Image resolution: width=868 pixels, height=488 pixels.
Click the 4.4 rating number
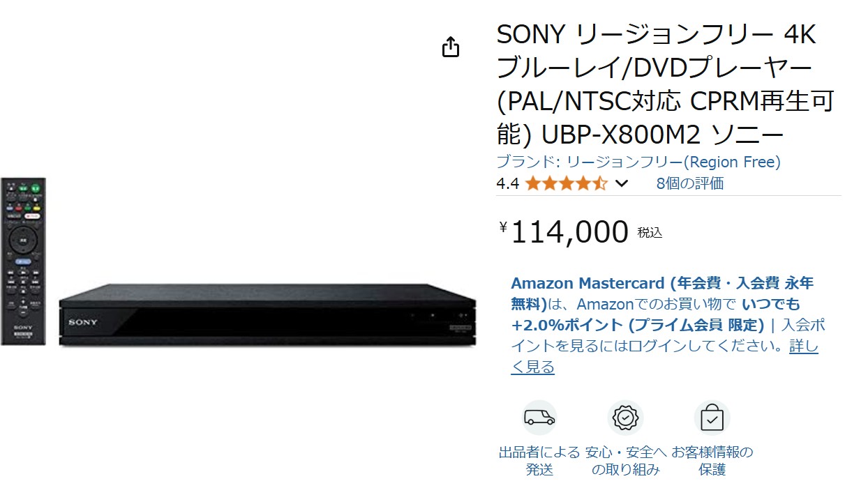coord(507,184)
